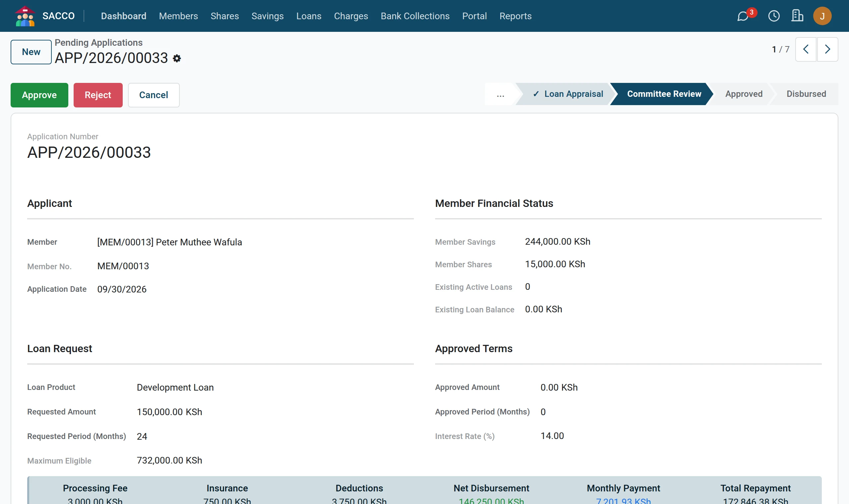Click Approved Amount 0.00 KSh value

tap(559, 388)
